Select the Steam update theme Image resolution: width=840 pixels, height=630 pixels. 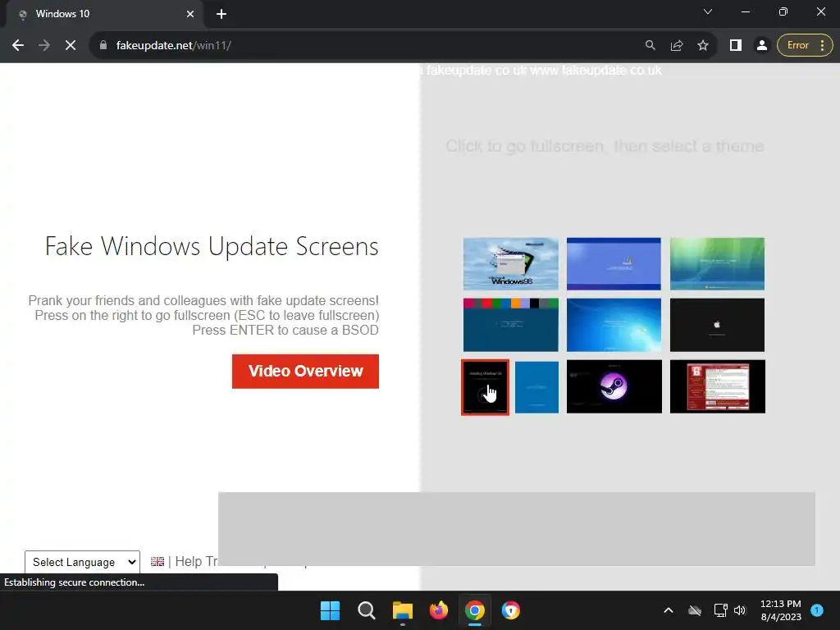(614, 387)
